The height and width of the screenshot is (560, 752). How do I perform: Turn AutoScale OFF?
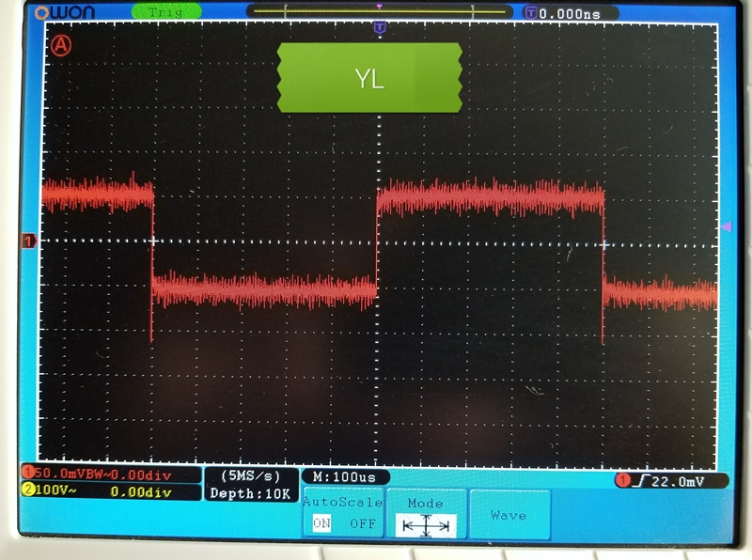click(362, 524)
